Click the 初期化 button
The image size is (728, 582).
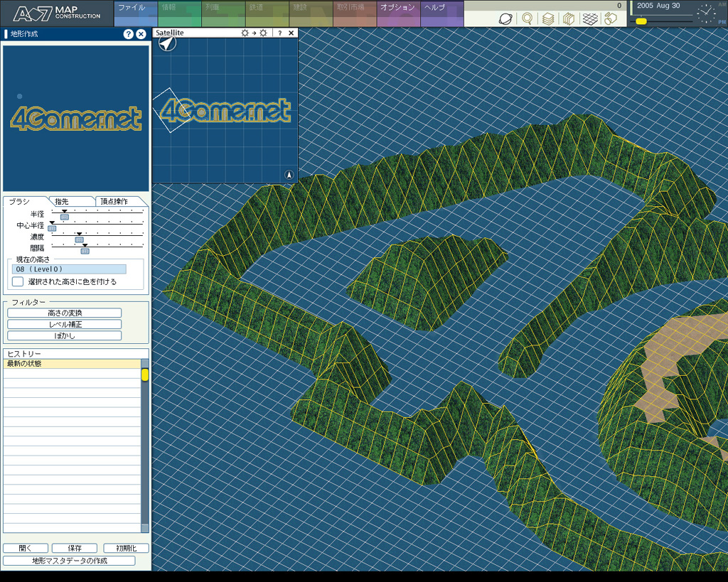click(127, 548)
